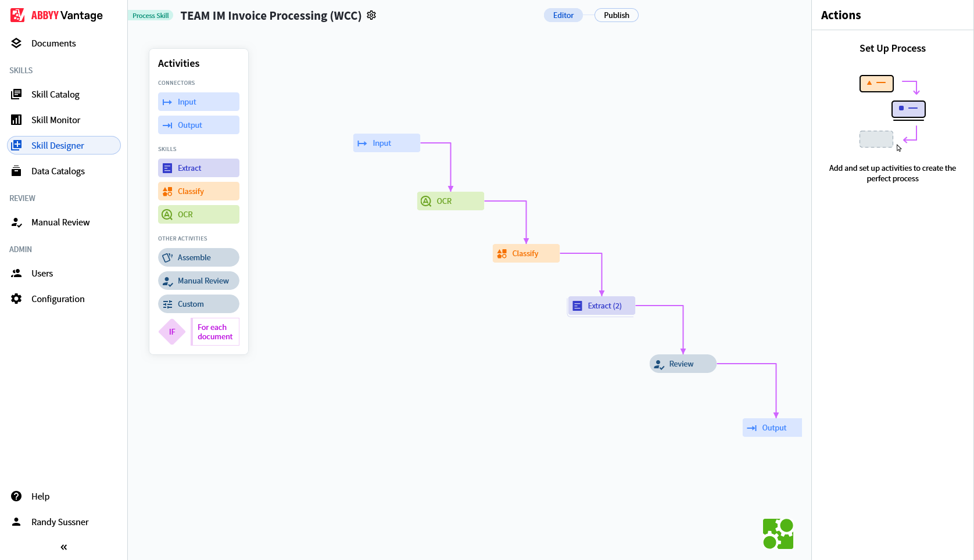Open the Custom activity
974x560 pixels.
coord(198,304)
